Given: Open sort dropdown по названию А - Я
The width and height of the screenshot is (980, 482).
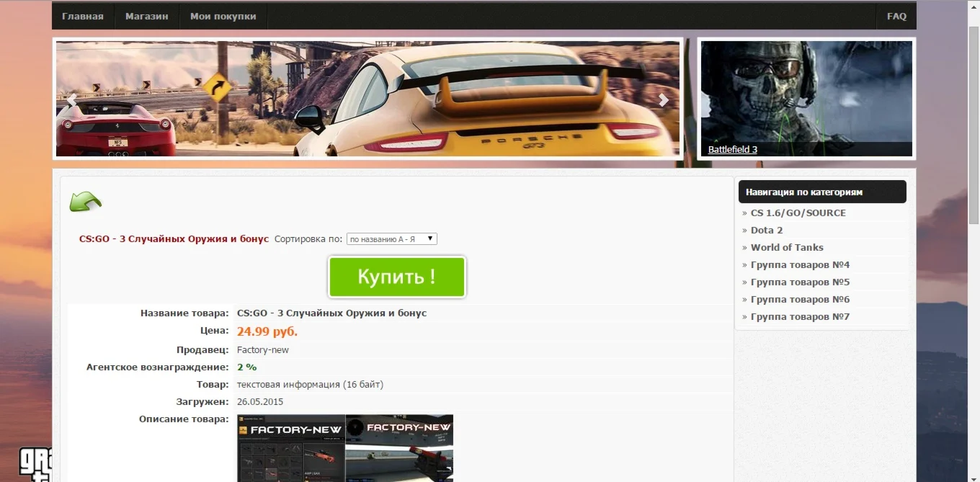Looking at the screenshot, I should click(x=391, y=238).
